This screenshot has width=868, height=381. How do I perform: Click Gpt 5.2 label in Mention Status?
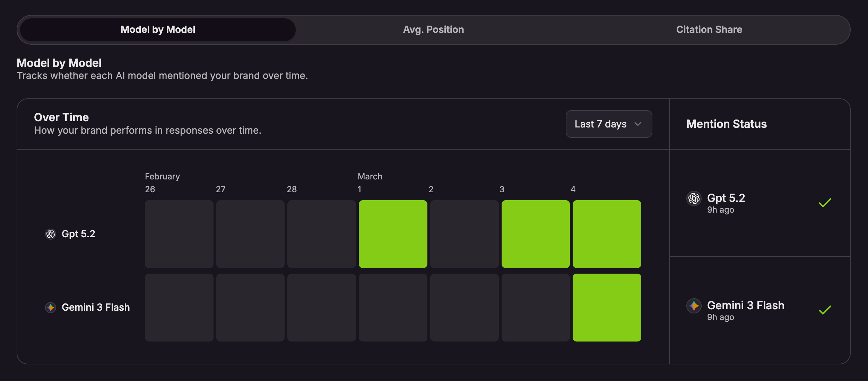click(x=726, y=198)
